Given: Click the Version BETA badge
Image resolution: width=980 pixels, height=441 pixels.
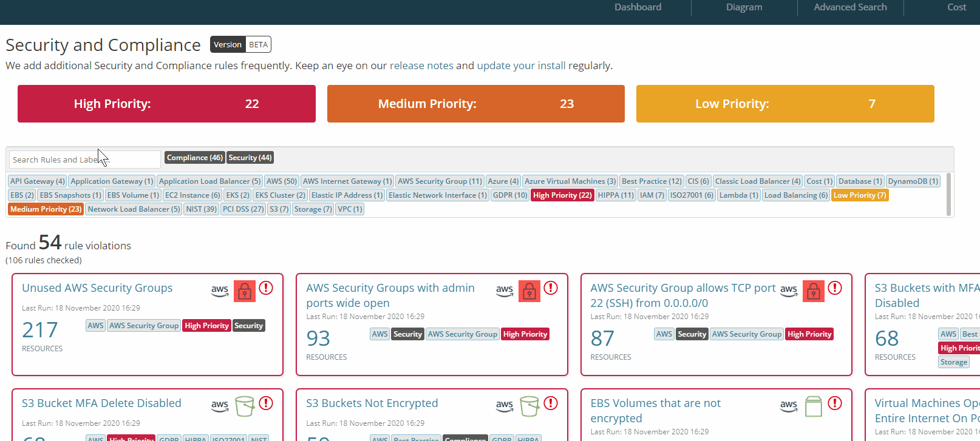Looking at the screenshot, I should [240, 44].
